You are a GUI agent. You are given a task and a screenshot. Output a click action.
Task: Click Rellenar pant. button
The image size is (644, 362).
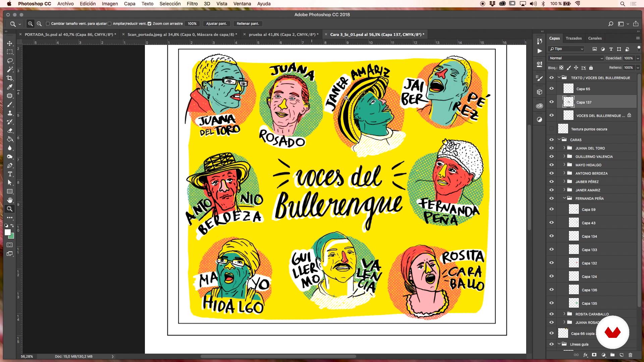click(x=248, y=24)
